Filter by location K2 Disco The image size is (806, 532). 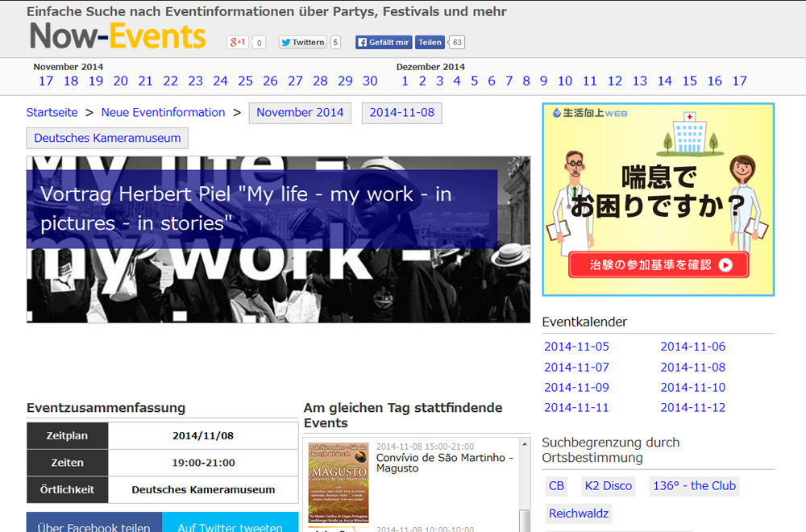click(608, 486)
